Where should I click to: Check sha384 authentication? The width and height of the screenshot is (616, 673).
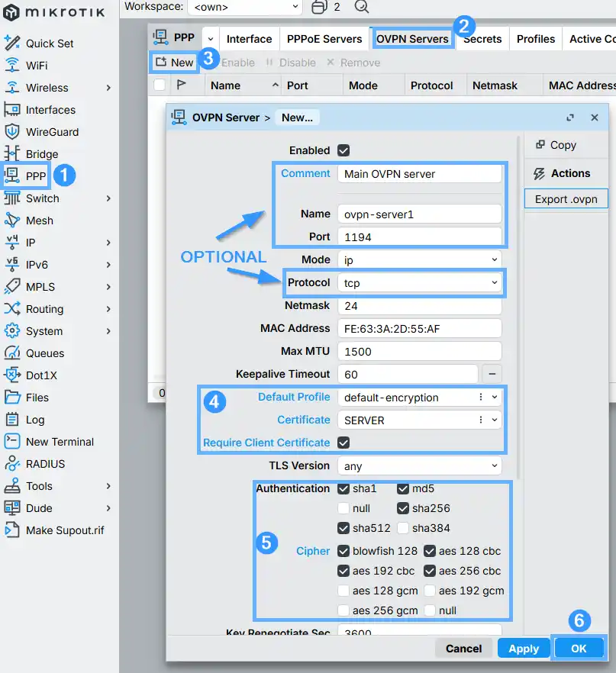[403, 528]
